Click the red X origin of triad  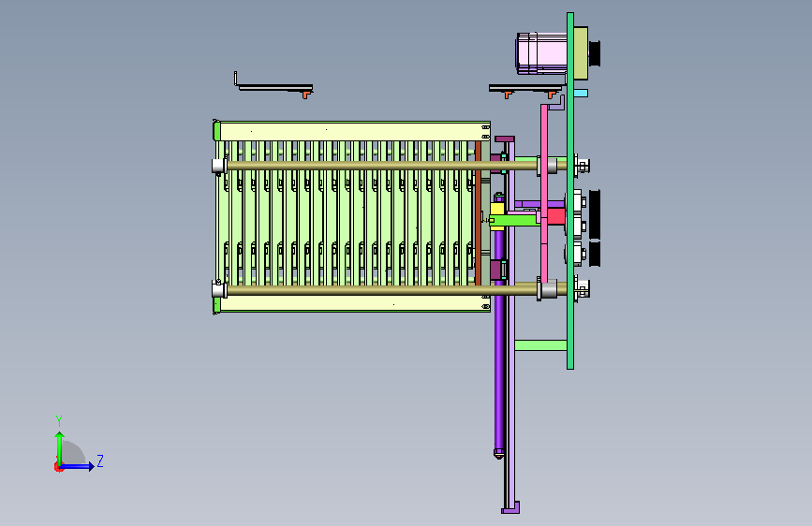[x=58, y=467]
